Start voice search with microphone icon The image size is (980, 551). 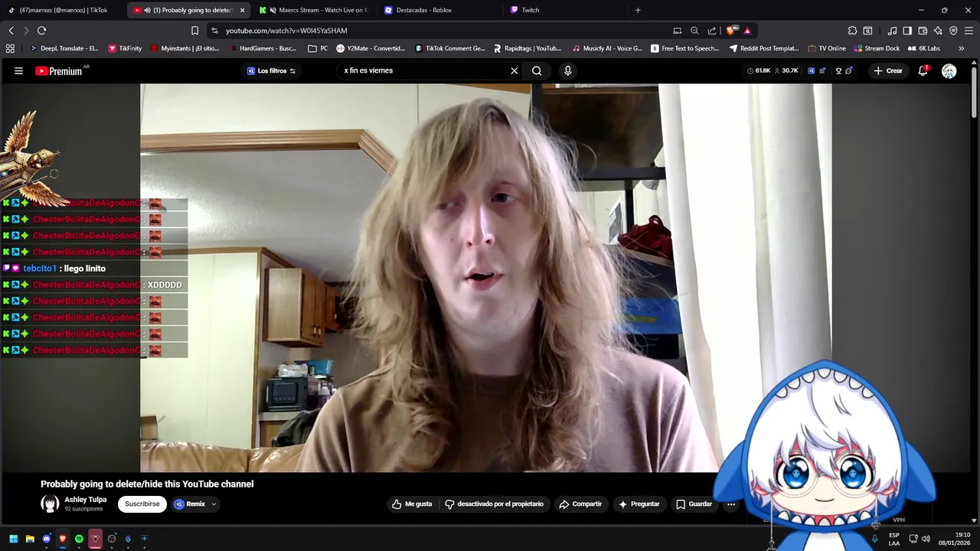(x=567, y=70)
